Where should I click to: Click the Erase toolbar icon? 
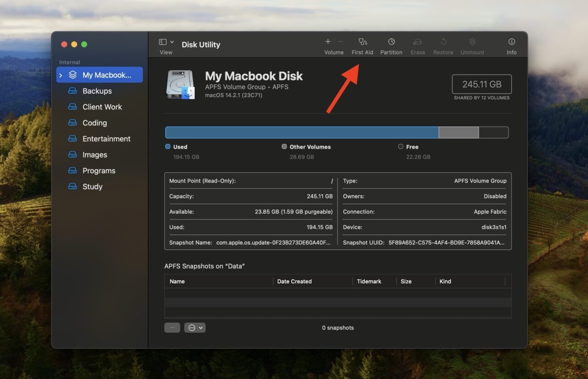click(x=417, y=42)
